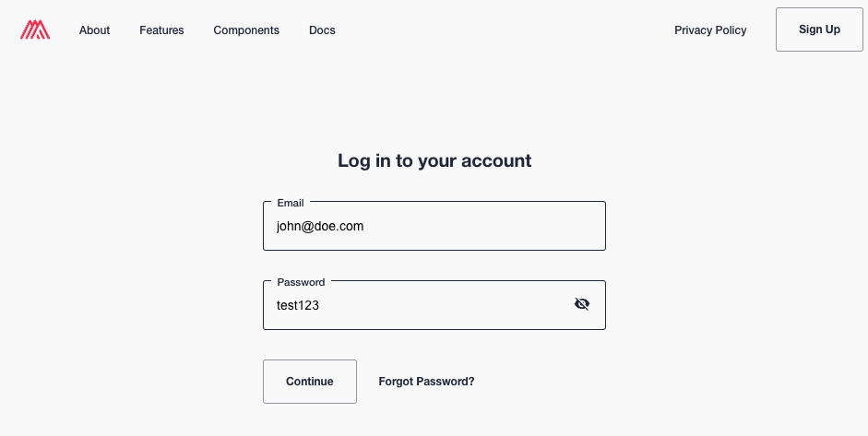Click the red striped logo icon

pos(35,30)
